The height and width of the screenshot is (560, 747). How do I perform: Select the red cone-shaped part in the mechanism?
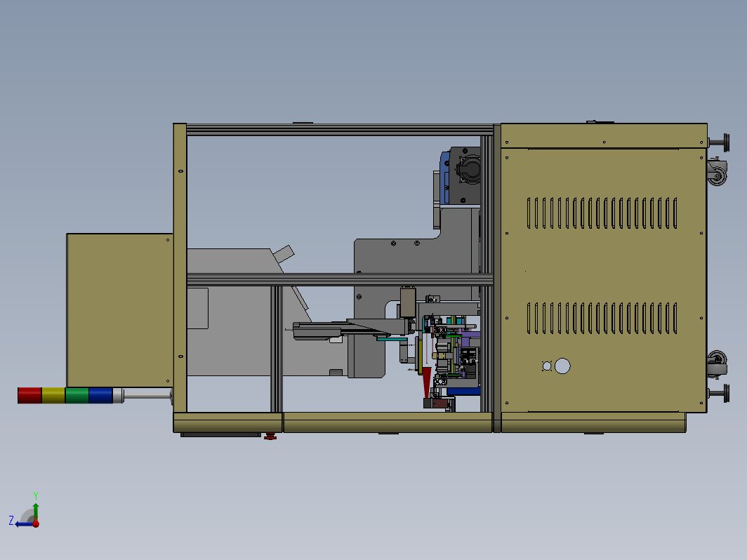click(x=426, y=382)
